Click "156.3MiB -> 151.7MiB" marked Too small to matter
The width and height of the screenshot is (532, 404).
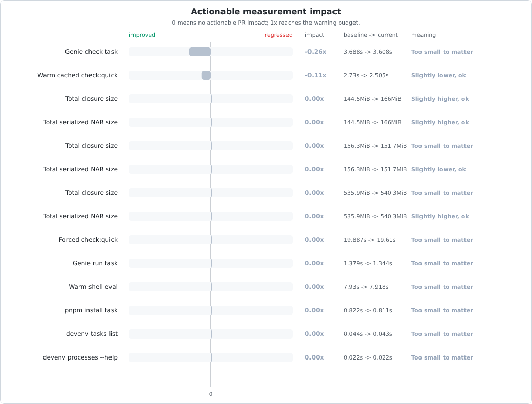(375, 146)
